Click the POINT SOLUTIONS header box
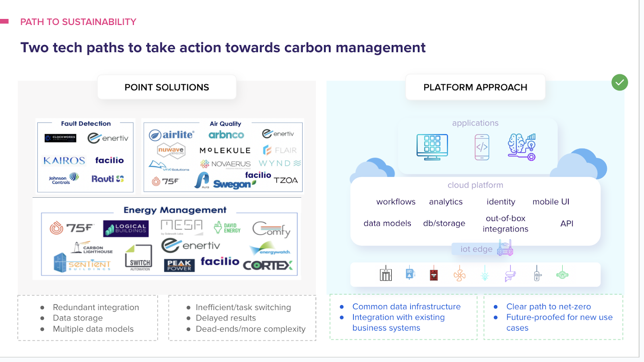The height and width of the screenshot is (362, 644). 167,87
